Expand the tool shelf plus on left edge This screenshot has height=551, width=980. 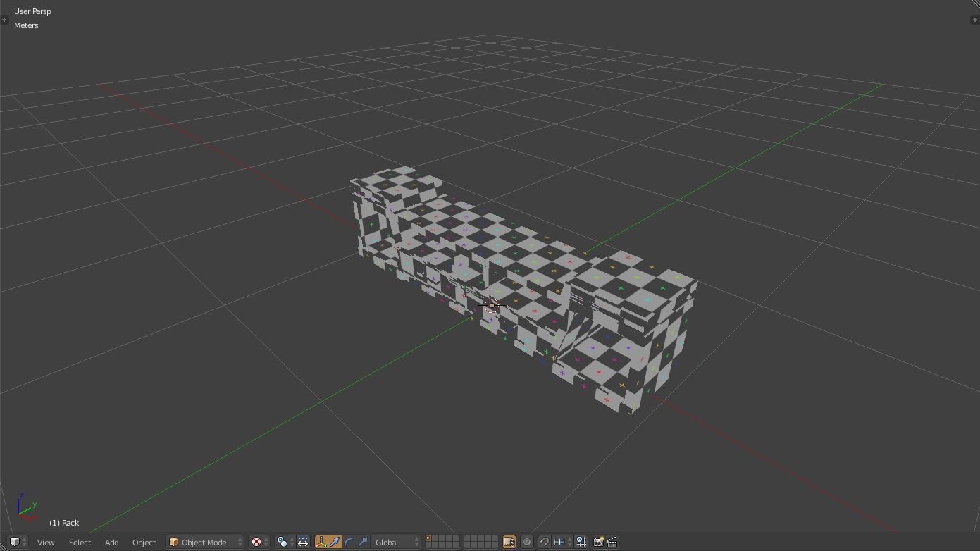click(x=4, y=20)
